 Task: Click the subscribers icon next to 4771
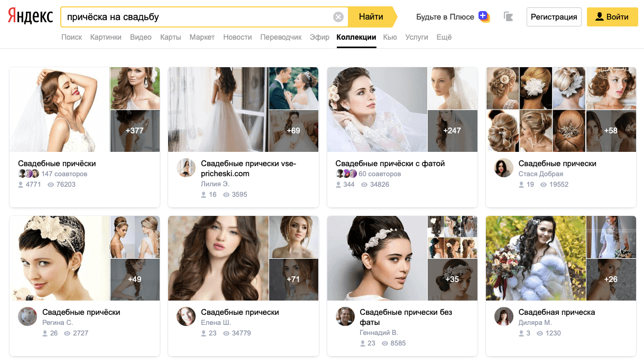21,185
